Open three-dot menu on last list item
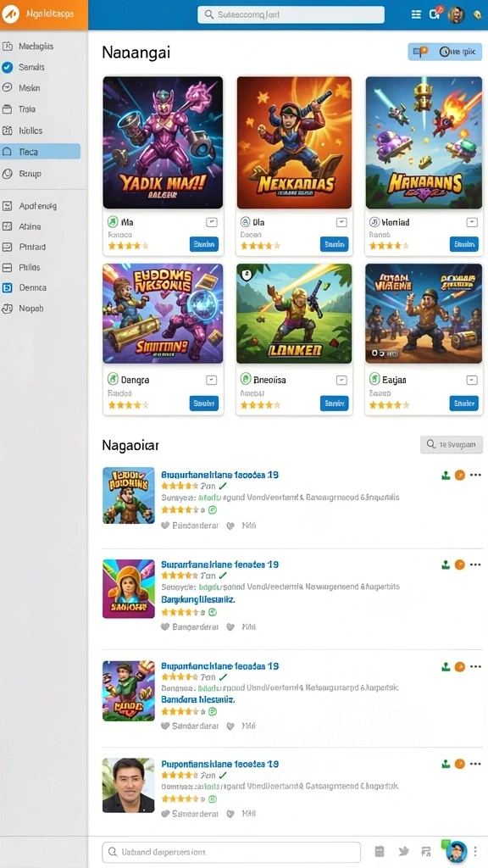The height and width of the screenshot is (868, 488). click(475, 764)
